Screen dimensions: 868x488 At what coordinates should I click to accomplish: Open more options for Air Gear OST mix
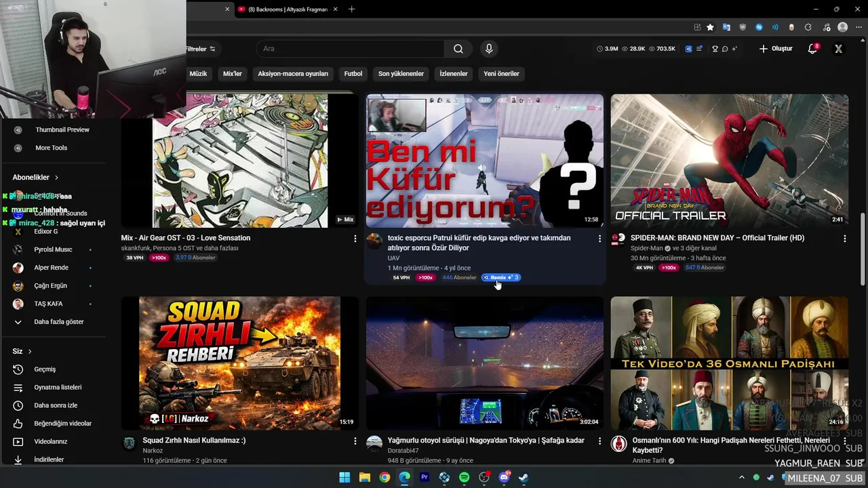(355, 239)
